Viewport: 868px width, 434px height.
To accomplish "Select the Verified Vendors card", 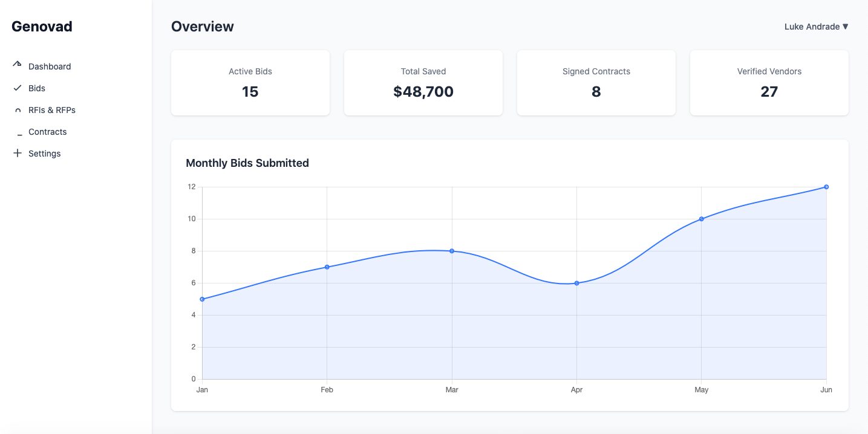I will point(769,83).
